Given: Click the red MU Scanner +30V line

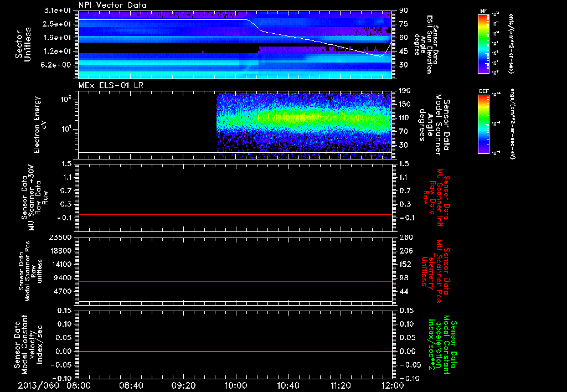Looking at the screenshot, I should coord(235,214).
